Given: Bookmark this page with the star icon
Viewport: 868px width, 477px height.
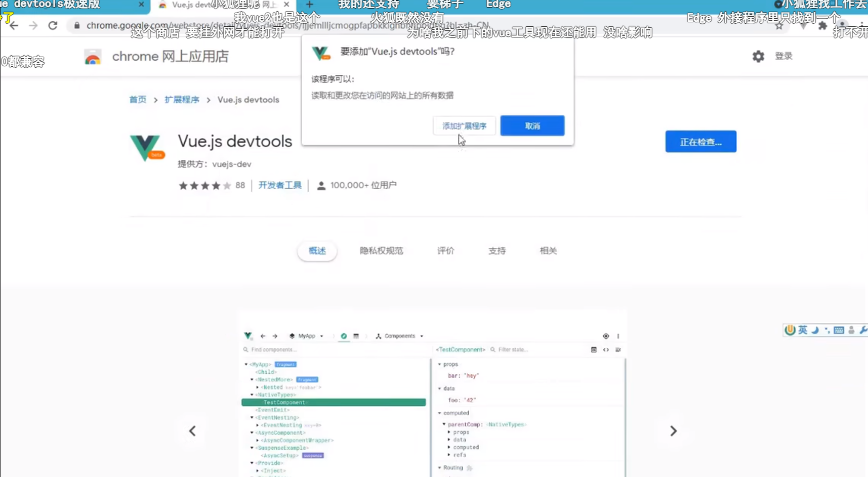Looking at the screenshot, I should tap(779, 26).
